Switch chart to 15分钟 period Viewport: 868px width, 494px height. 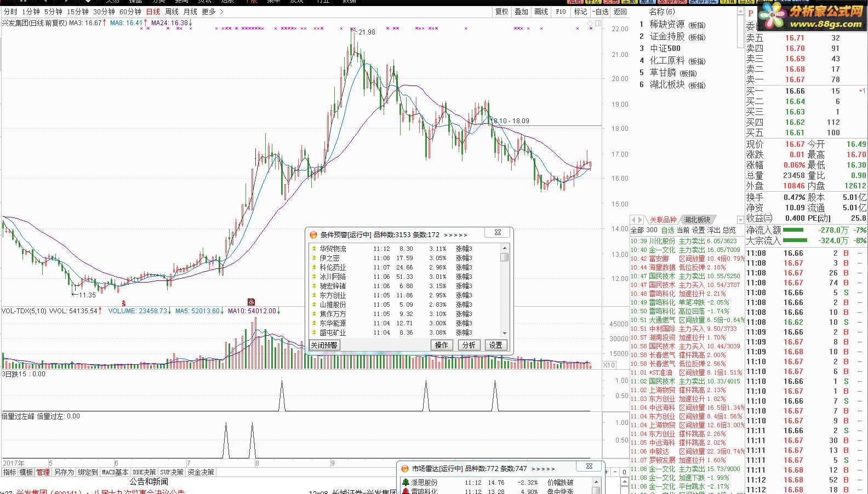pyautogui.click(x=78, y=12)
